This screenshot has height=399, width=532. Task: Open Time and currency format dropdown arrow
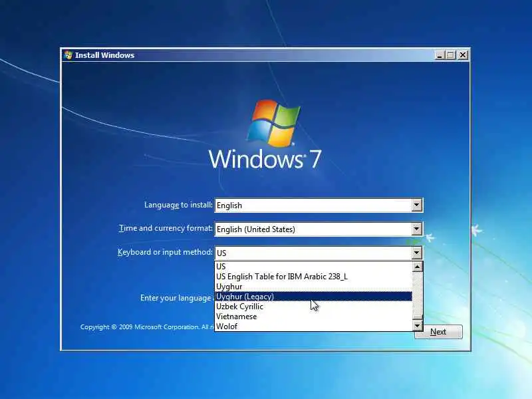click(x=417, y=229)
